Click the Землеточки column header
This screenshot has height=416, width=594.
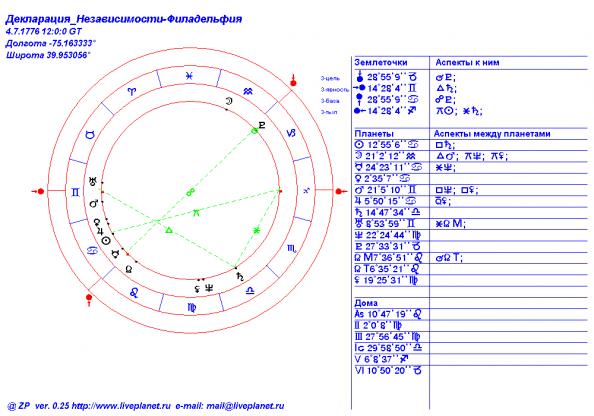tap(381, 63)
